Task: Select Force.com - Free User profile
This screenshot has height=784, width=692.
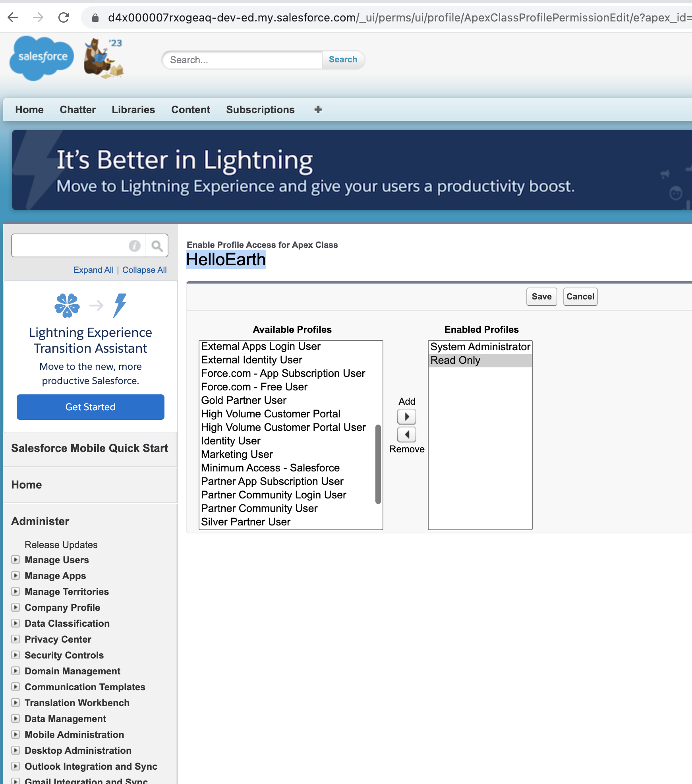Action: (287, 387)
